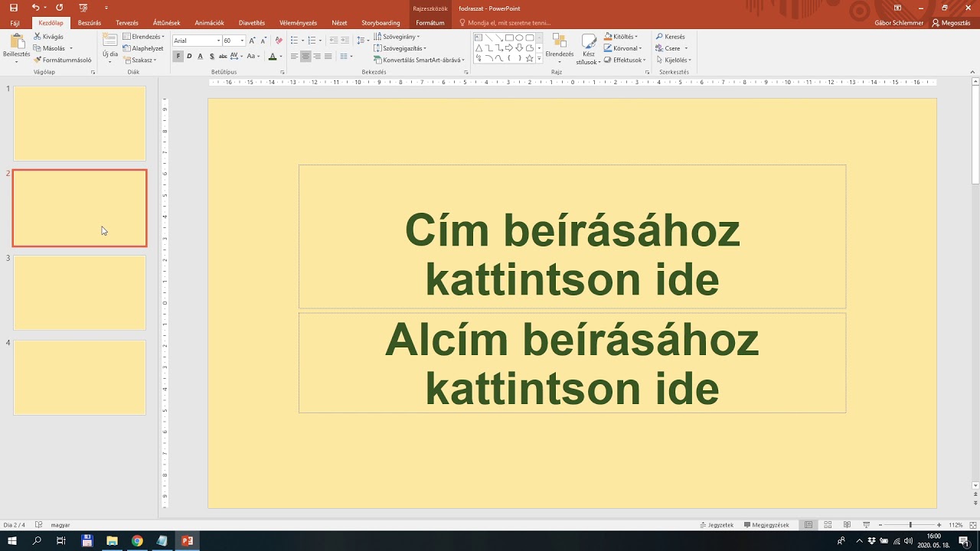
Task: Start slideshow from beginning via quick access icon
Action: (x=83, y=8)
